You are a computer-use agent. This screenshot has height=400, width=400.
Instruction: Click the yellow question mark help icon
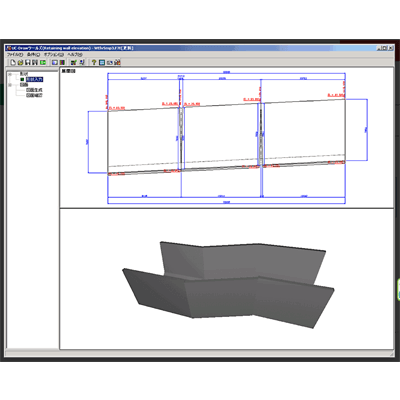94,62
